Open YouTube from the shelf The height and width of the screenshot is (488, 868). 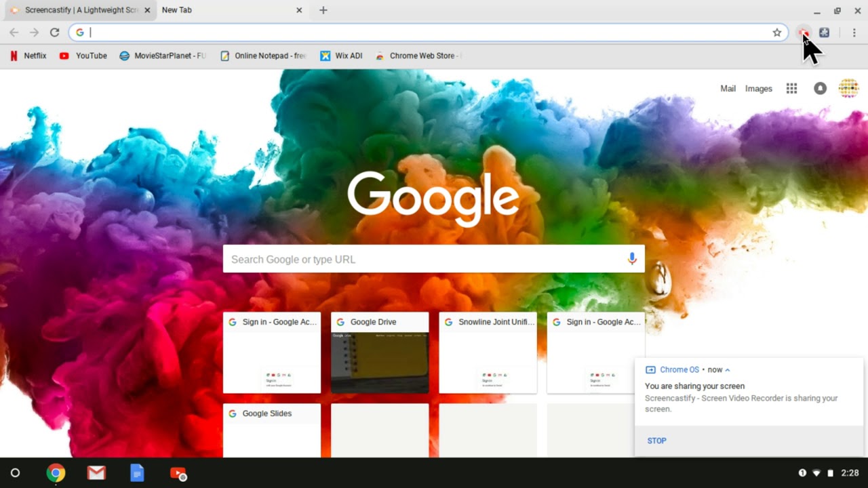[178, 472]
